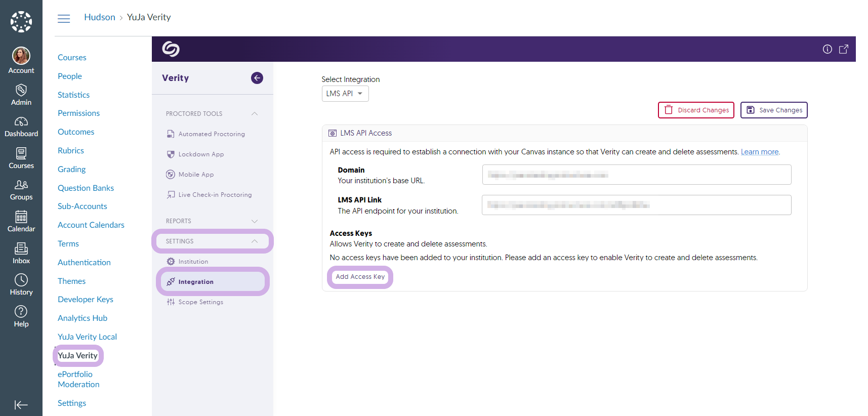The width and height of the screenshot is (868, 416).
Task: Open History in global navigation
Action: (21, 285)
